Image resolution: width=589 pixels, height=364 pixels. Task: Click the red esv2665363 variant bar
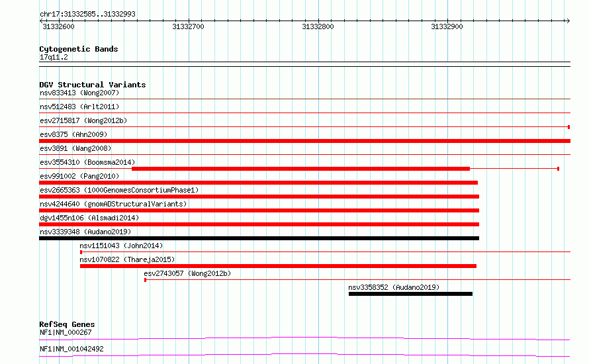coord(259,197)
